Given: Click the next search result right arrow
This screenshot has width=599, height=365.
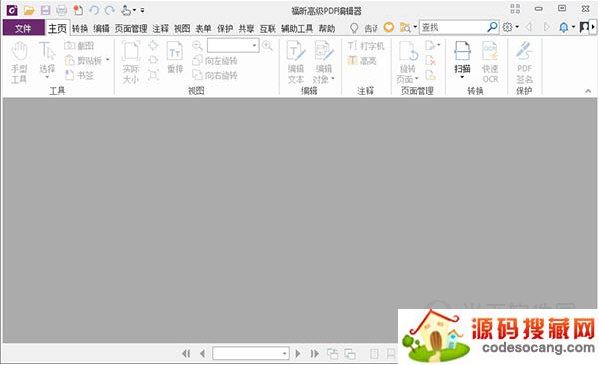Looking at the screenshot, I should 547,27.
